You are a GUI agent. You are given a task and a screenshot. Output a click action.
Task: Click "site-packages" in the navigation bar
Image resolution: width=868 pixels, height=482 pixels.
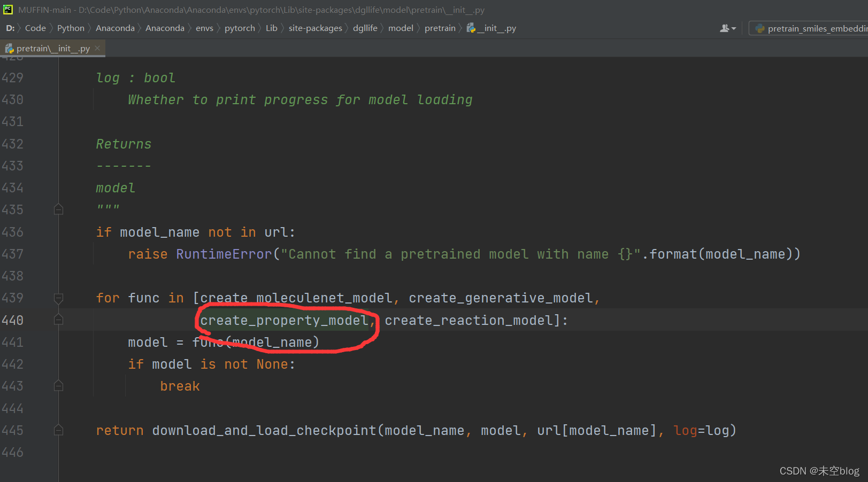316,28
